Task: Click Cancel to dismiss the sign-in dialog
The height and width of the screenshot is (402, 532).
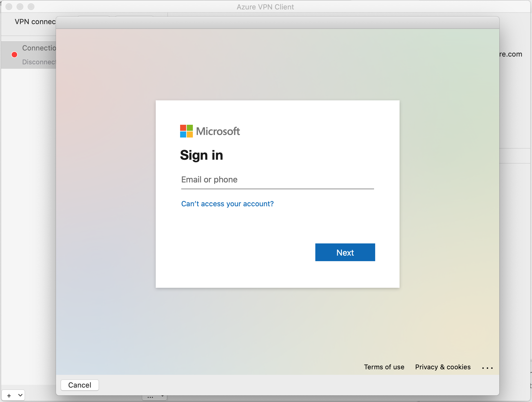Action: [x=81, y=384]
